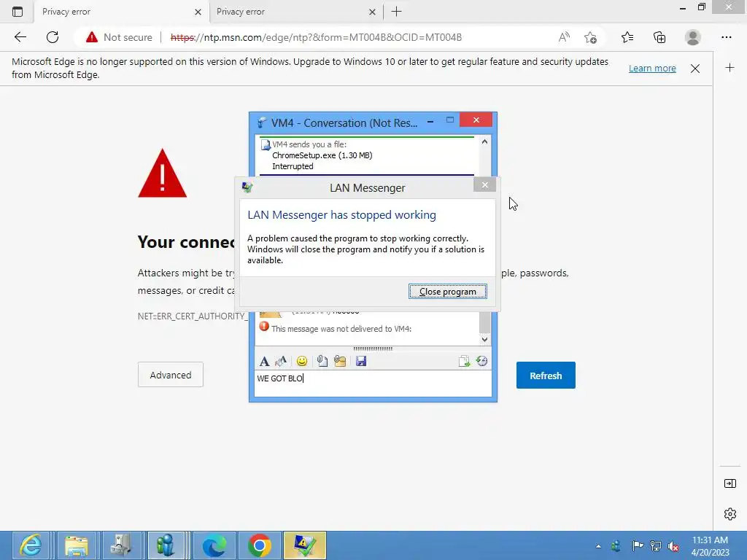Open Edge Settings and more menu
747x560 pixels.
coord(726,37)
